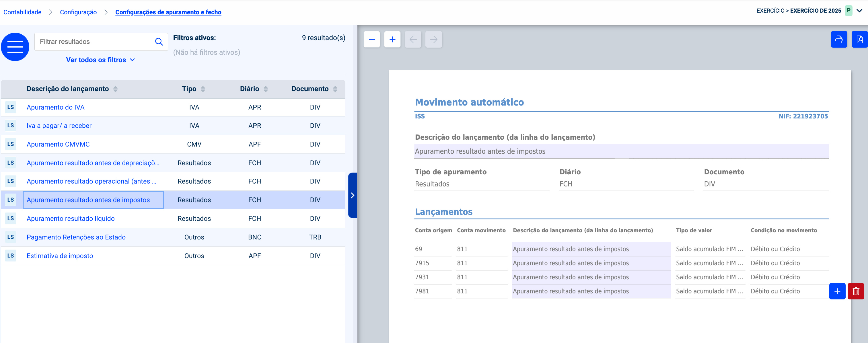Go to Contabilidade breadcrumb

coord(22,12)
